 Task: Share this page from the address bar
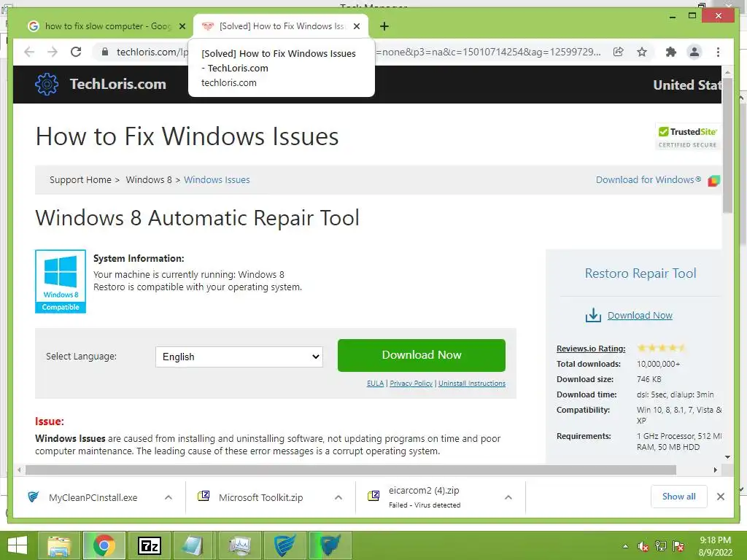pyautogui.click(x=619, y=52)
